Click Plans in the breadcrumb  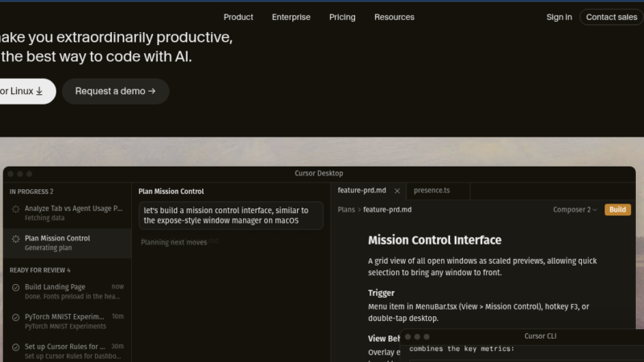pyautogui.click(x=346, y=210)
